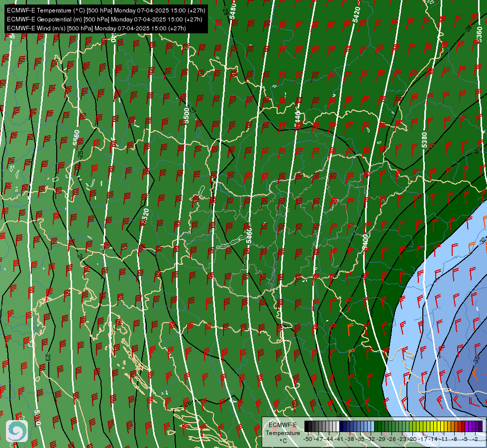Click the swirl logo icon in bottom-left corner
Screen dimensions: 487x448
(x=17, y=431)
